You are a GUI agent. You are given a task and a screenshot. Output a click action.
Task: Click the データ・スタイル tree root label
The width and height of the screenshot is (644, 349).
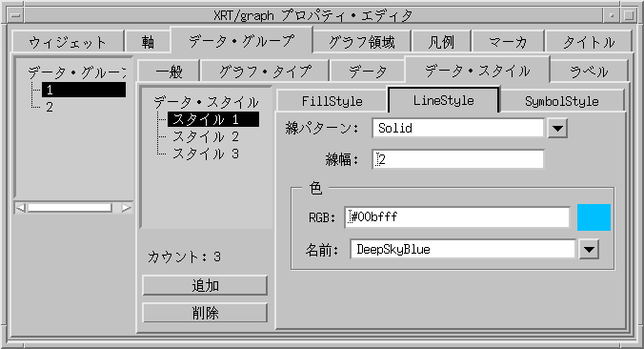coord(206,102)
